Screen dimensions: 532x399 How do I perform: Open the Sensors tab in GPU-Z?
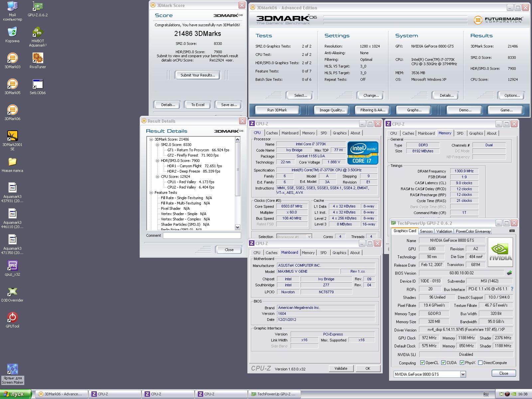(426, 231)
